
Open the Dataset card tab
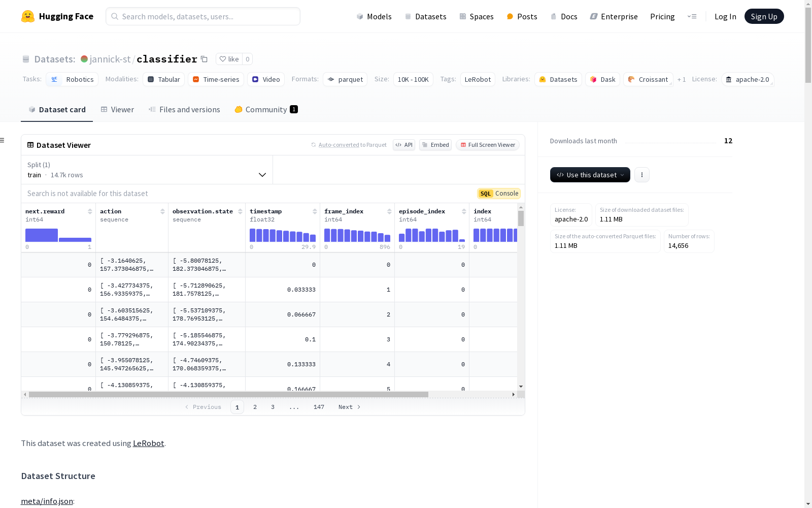(x=57, y=110)
